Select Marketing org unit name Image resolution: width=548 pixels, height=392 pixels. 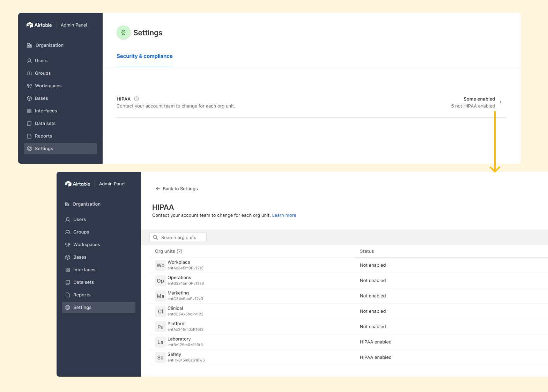point(178,293)
